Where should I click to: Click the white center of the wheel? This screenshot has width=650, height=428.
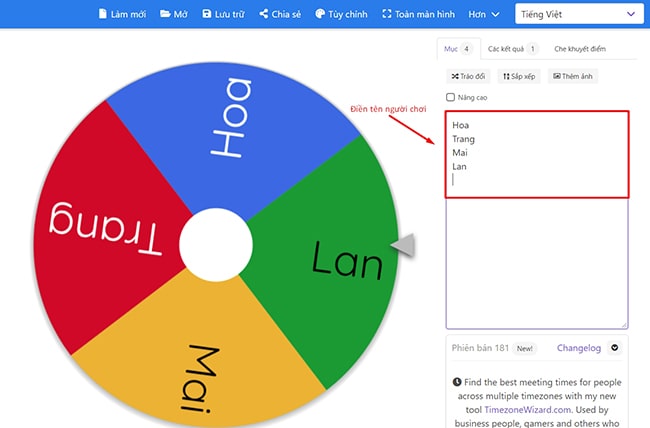click(216, 245)
